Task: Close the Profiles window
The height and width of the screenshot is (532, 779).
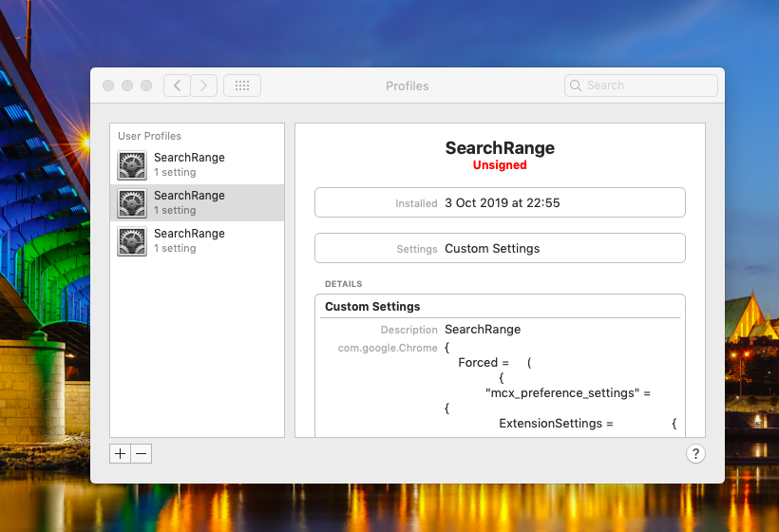Action: (x=108, y=85)
